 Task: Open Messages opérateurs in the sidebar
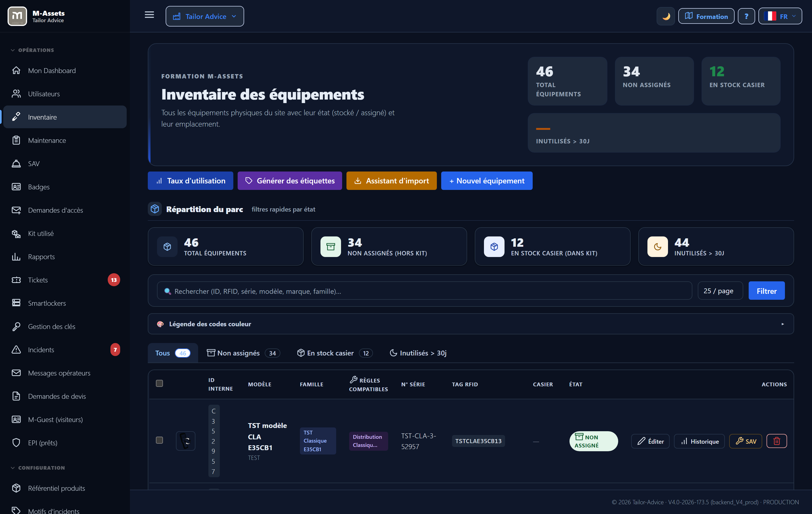pos(65,373)
